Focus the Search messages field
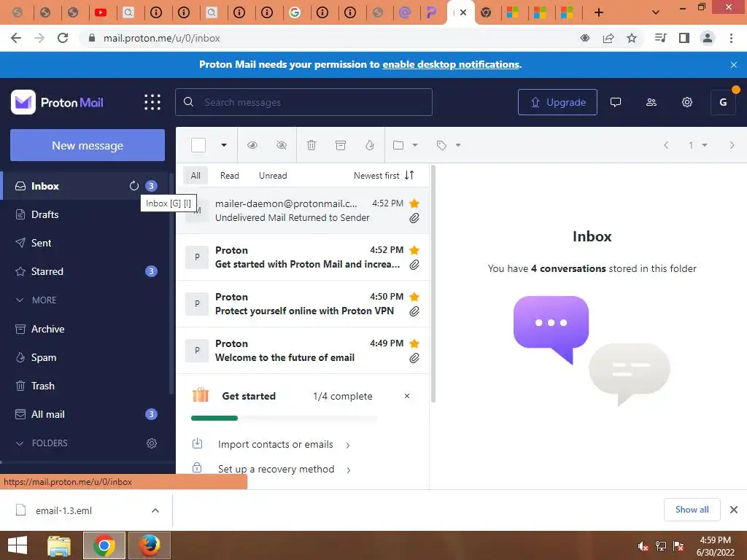 (x=303, y=102)
